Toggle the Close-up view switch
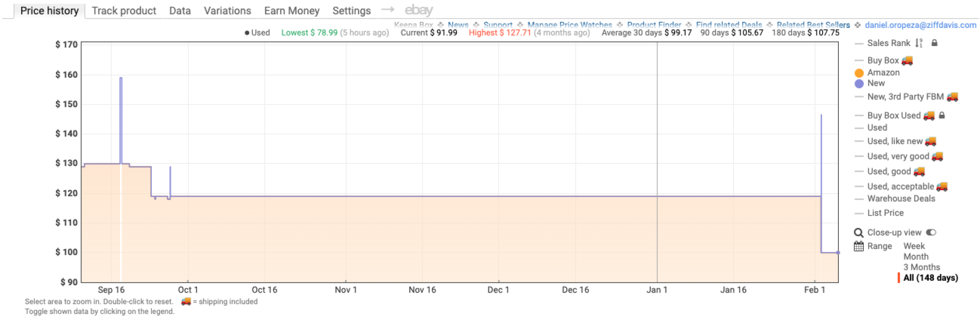 (x=931, y=232)
